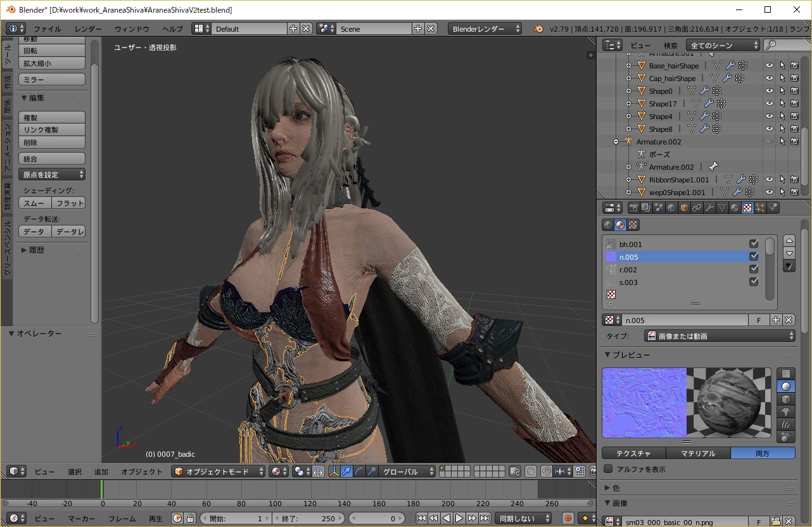Play the animation forward
The width and height of the screenshot is (812, 527).
coord(459,518)
